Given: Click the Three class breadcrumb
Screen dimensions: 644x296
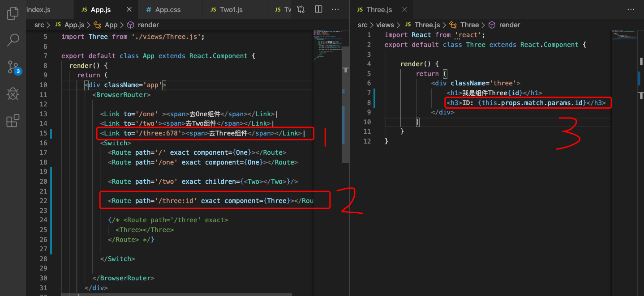Looking at the screenshot, I should (x=464, y=25).
